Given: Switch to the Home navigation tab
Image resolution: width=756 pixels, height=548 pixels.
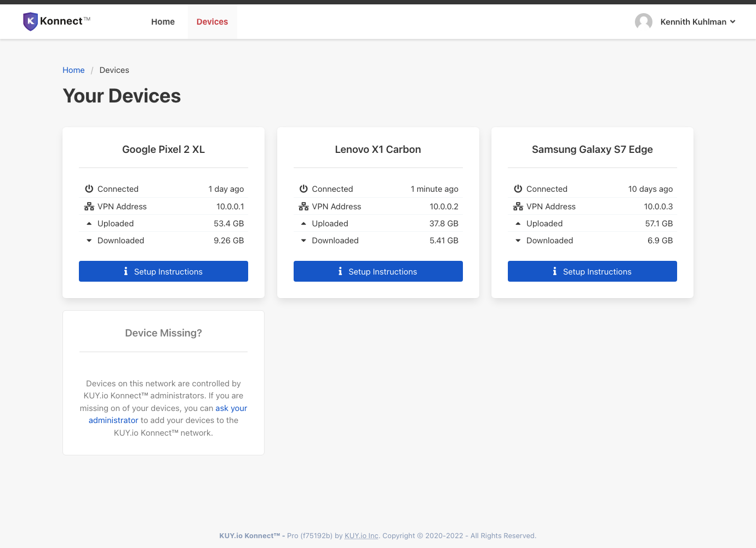Looking at the screenshot, I should [x=163, y=21].
